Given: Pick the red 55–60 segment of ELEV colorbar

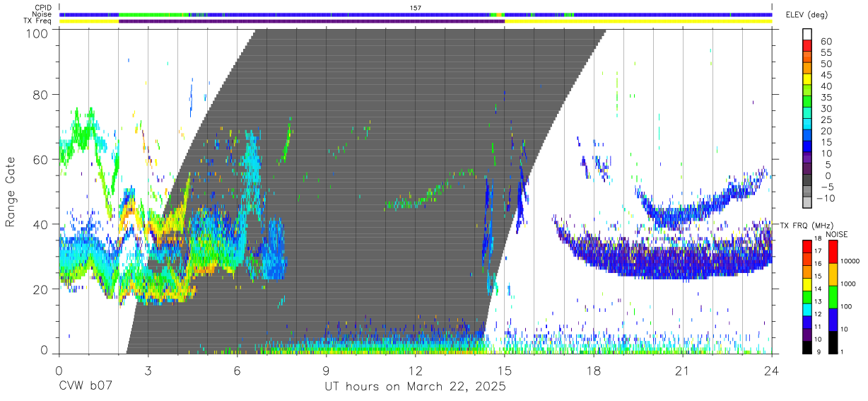Looking at the screenshot, I should pyautogui.click(x=807, y=45).
